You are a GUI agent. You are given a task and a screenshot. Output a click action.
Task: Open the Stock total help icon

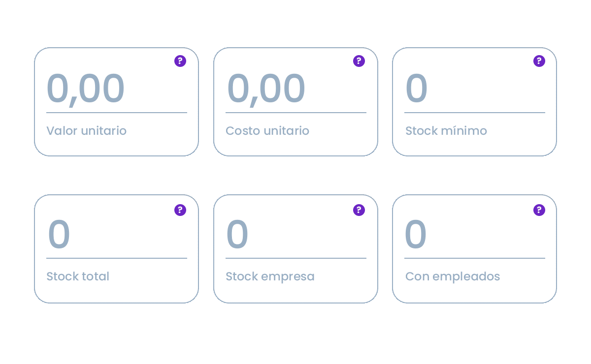click(x=180, y=210)
